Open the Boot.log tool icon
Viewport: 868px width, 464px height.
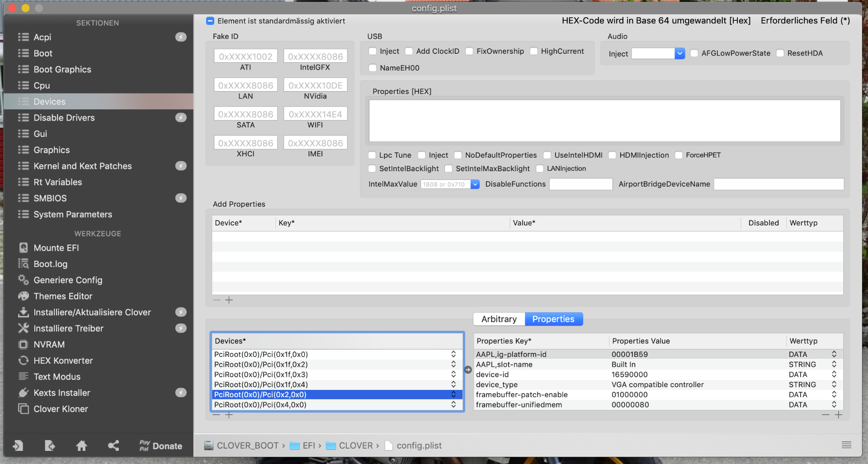pos(23,264)
